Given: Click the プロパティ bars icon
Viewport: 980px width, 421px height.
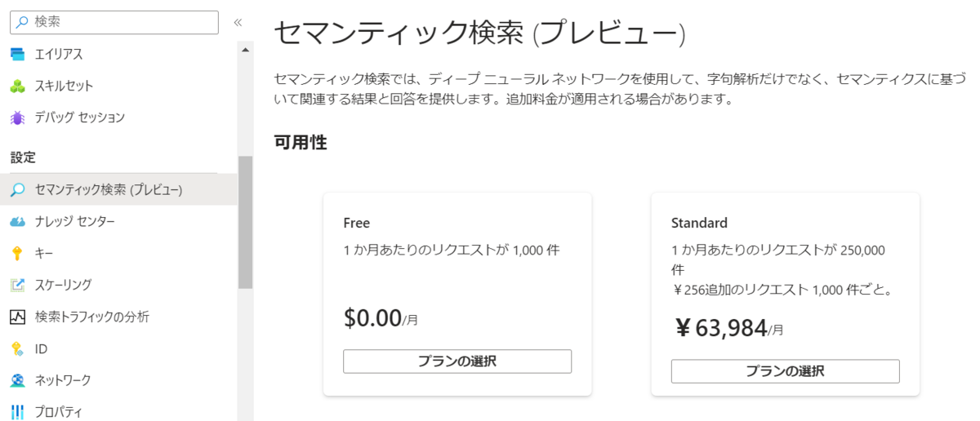Looking at the screenshot, I should click(17, 412).
